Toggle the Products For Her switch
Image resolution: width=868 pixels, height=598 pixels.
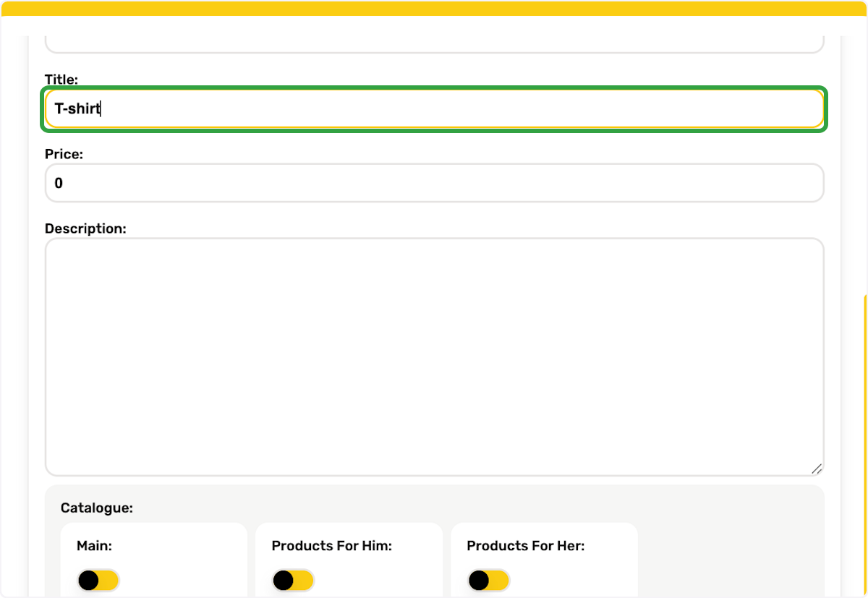[489, 580]
